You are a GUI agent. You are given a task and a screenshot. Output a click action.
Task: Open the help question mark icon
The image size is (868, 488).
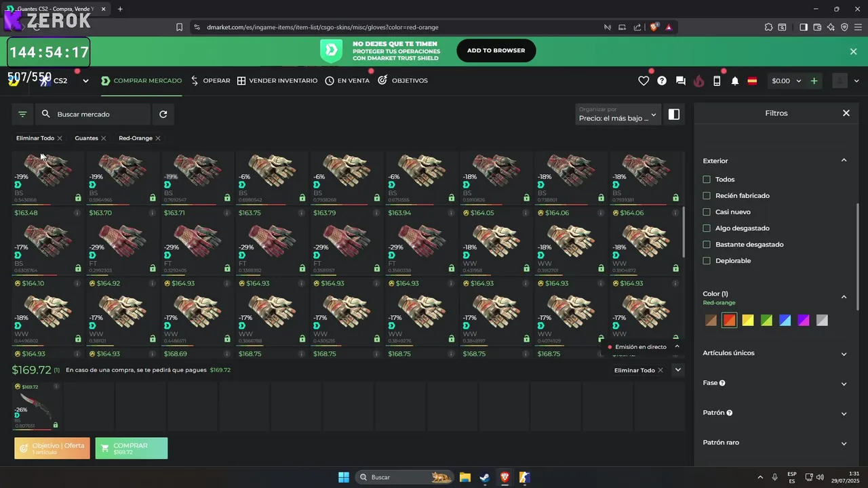click(x=662, y=81)
